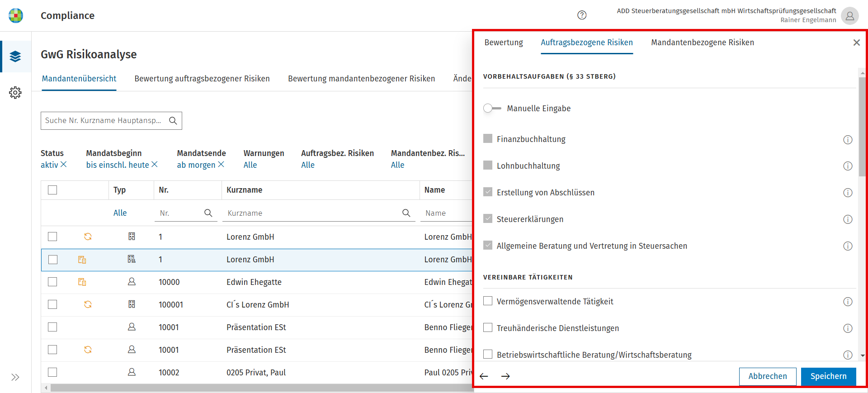This screenshot has width=868, height=393.
Task: Click the user profile avatar icon
Action: point(850,16)
